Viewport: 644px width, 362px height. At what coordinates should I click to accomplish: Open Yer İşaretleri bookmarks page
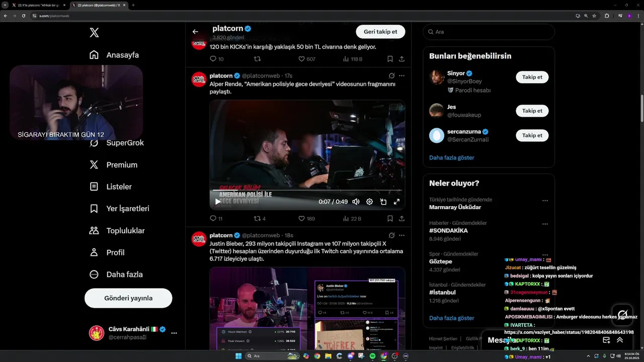click(x=119, y=208)
